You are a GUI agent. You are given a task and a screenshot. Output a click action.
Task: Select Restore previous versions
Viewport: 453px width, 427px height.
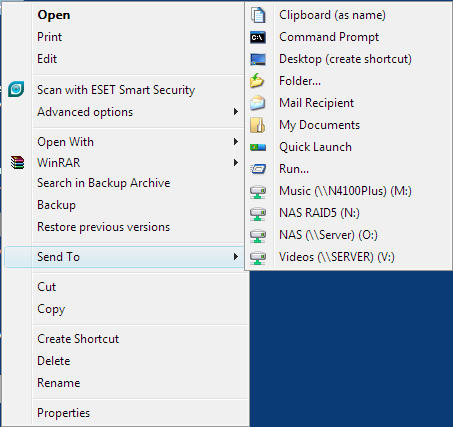[x=104, y=227]
